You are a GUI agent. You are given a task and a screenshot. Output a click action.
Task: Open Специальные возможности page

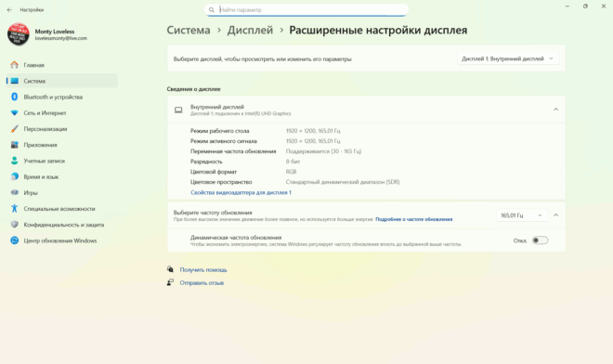pos(62,209)
